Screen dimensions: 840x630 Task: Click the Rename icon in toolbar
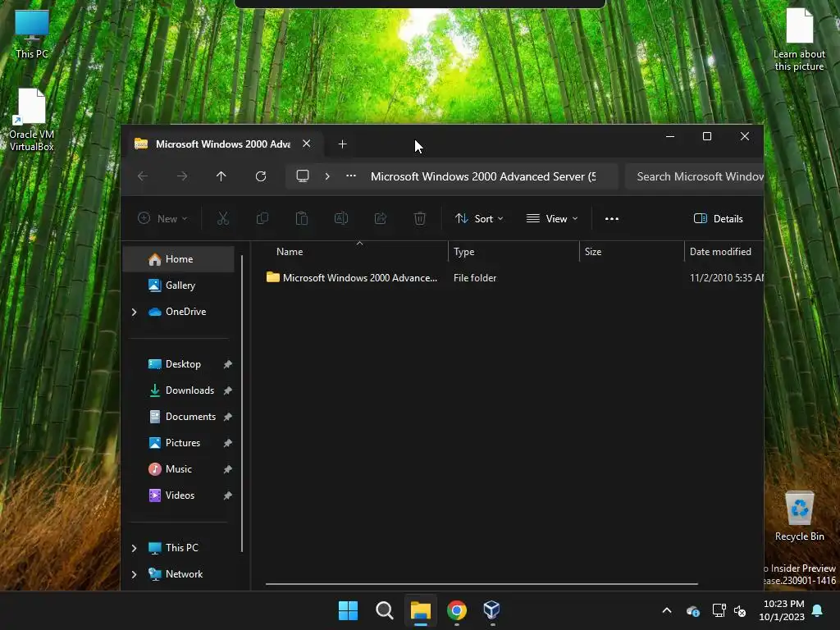click(x=341, y=218)
